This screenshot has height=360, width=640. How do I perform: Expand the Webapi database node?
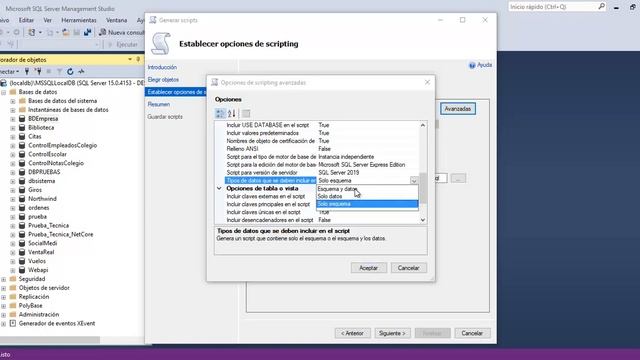(13, 270)
